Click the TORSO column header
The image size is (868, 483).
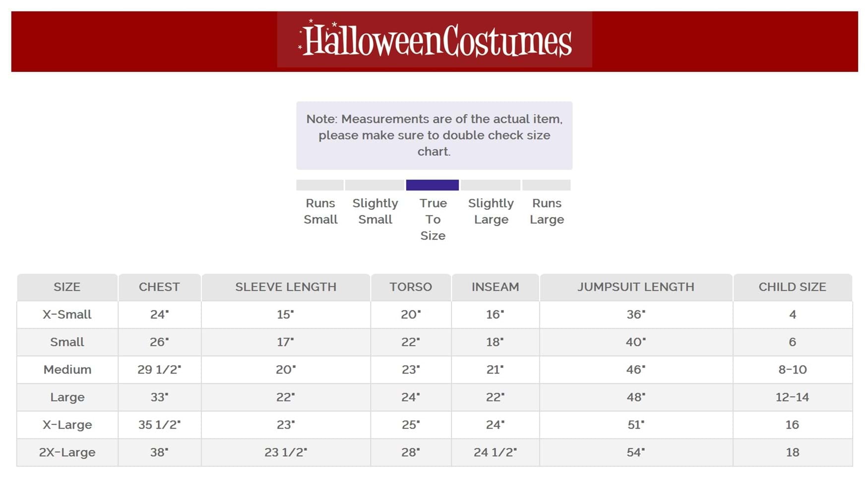pos(411,287)
